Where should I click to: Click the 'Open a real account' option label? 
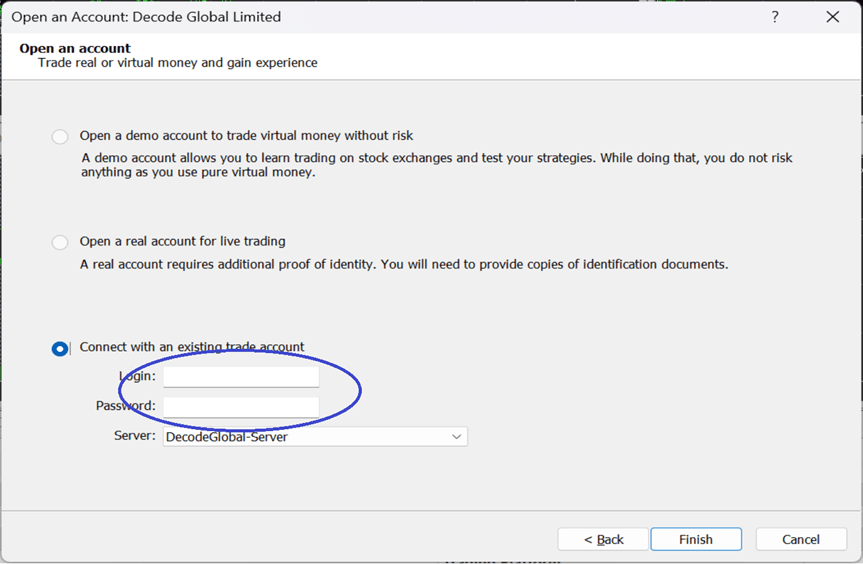tap(182, 241)
